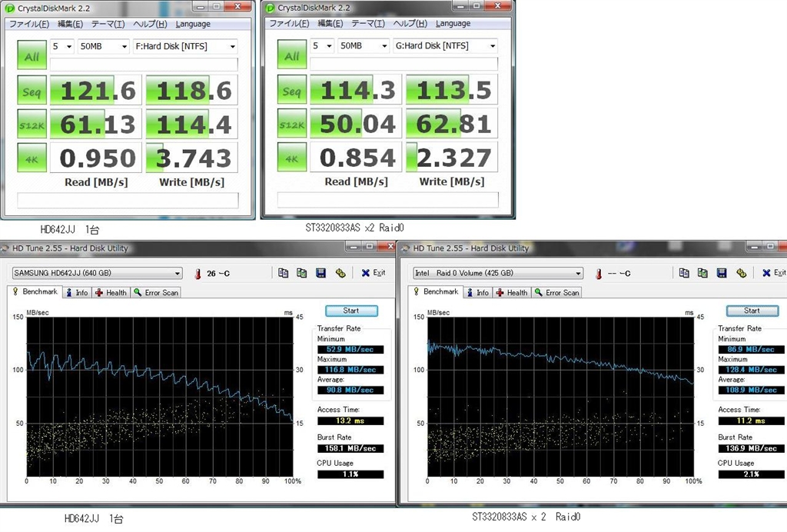The image size is (787, 532).
Task: Switch to Error Scan tab in the SAMSUNG HD Tune window
Action: pos(156,293)
